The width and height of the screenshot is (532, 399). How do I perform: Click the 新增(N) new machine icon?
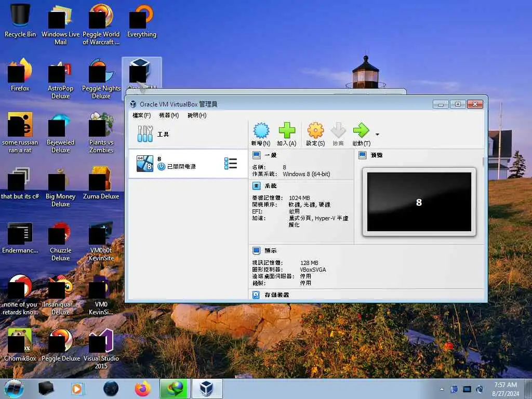pyautogui.click(x=261, y=134)
